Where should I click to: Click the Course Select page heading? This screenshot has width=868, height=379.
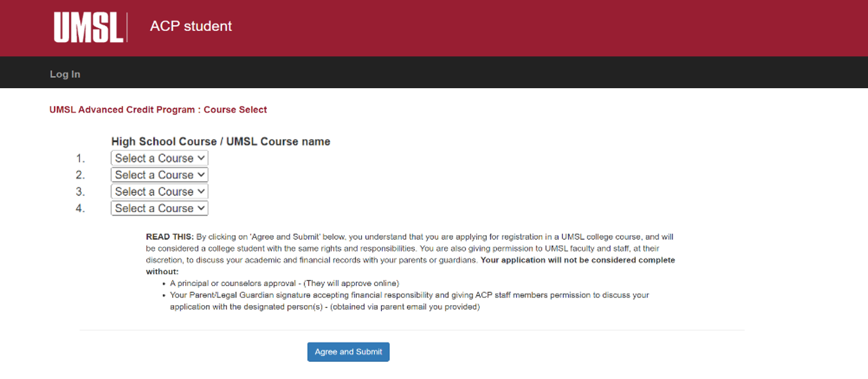(158, 109)
